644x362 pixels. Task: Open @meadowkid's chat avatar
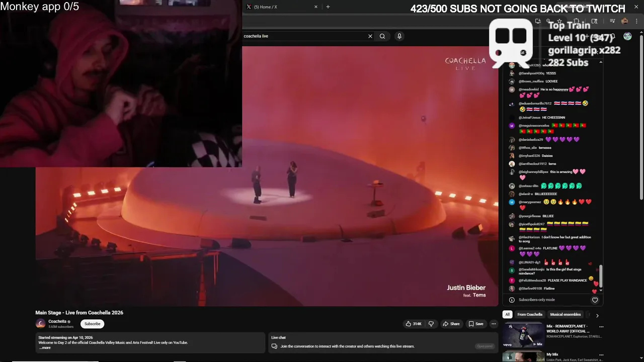tap(512, 89)
